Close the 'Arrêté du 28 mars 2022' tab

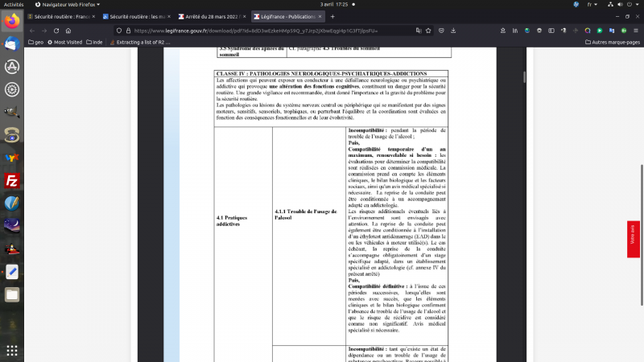(245, 17)
